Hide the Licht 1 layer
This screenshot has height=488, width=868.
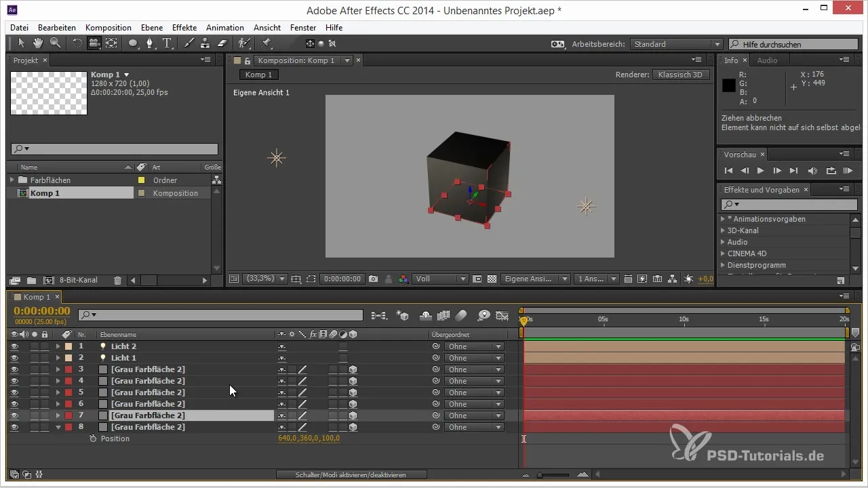pyautogui.click(x=14, y=358)
